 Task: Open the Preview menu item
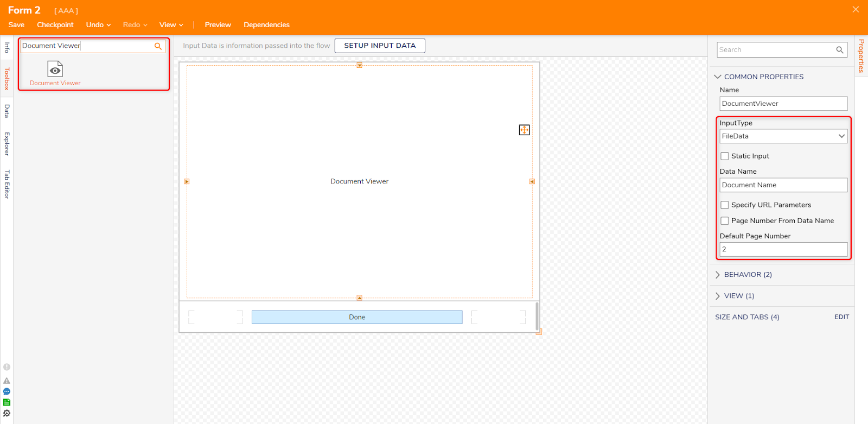tap(218, 25)
